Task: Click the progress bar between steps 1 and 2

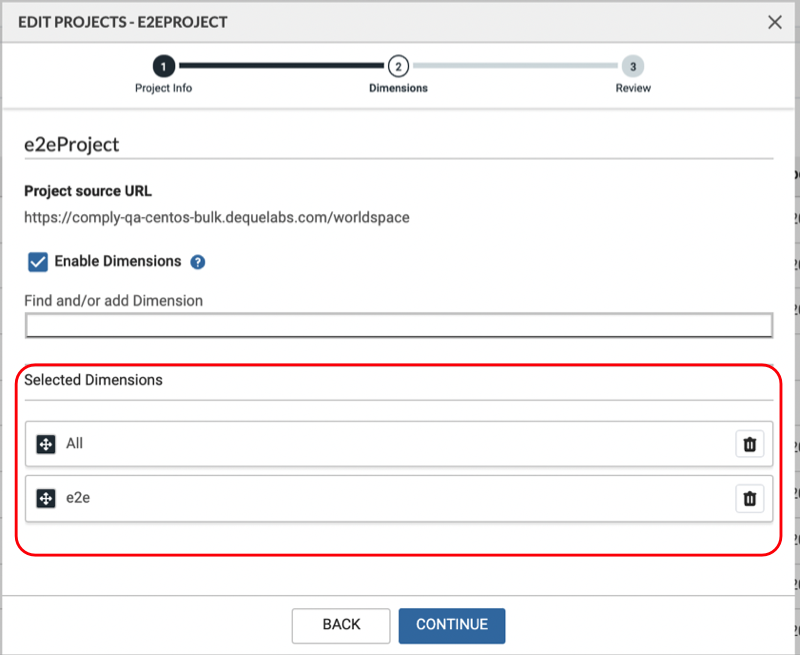Action: click(x=281, y=66)
